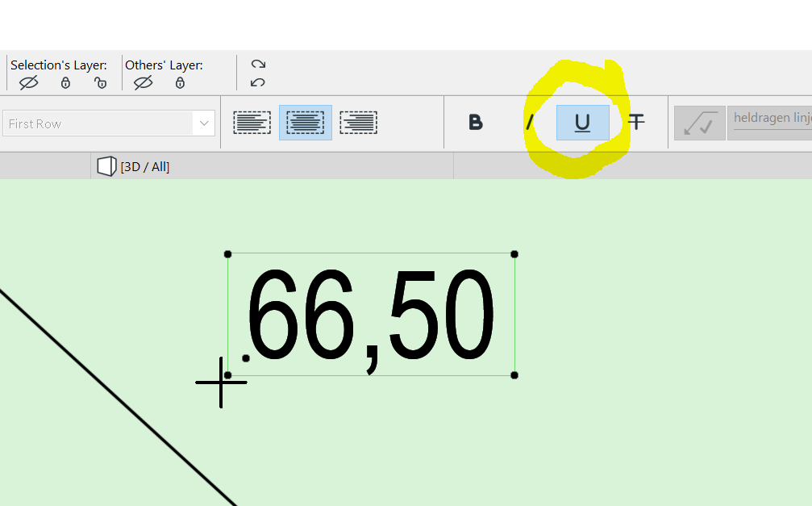Screen dimensions: 812x506
Task: Expand the First Row dropdown arrow
Action: 204,123
